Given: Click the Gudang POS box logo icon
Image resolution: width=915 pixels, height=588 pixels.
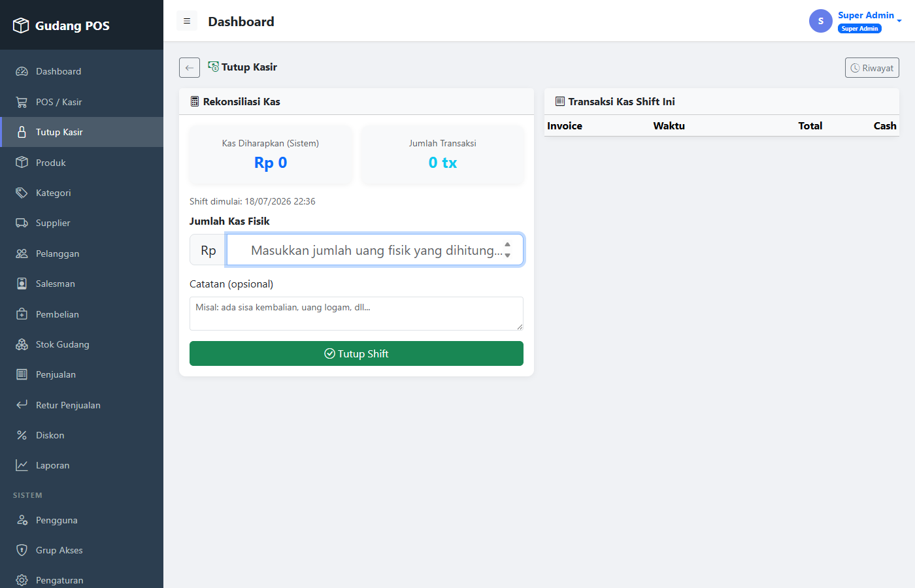Looking at the screenshot, I should point(21,25).
